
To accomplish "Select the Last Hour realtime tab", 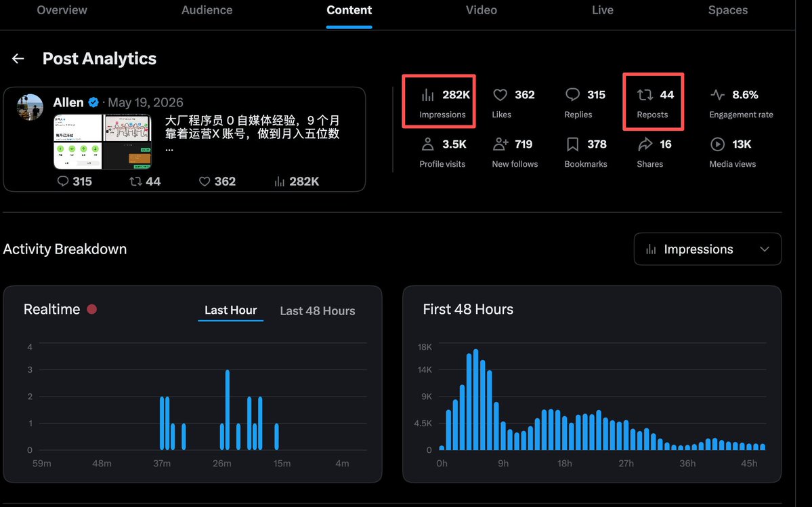I will [230, 310].
